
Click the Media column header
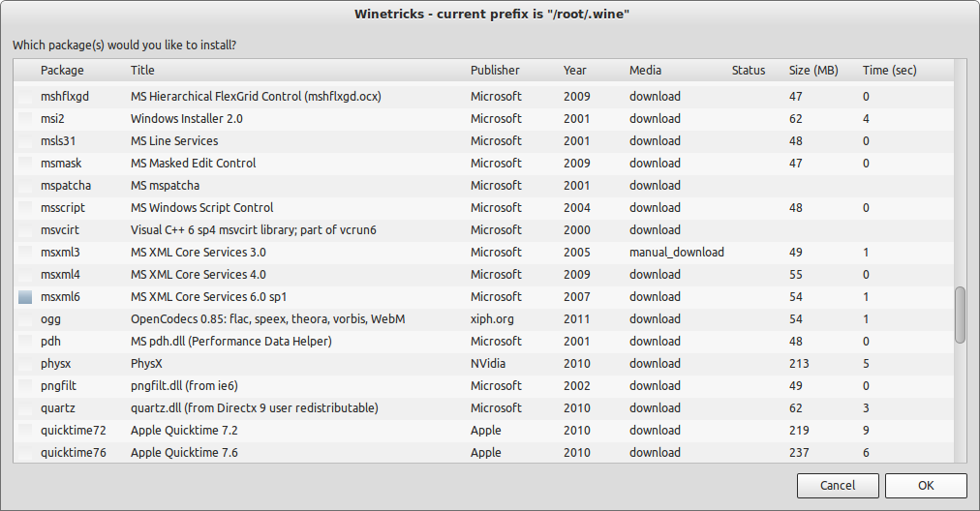[x=646, y=71]
